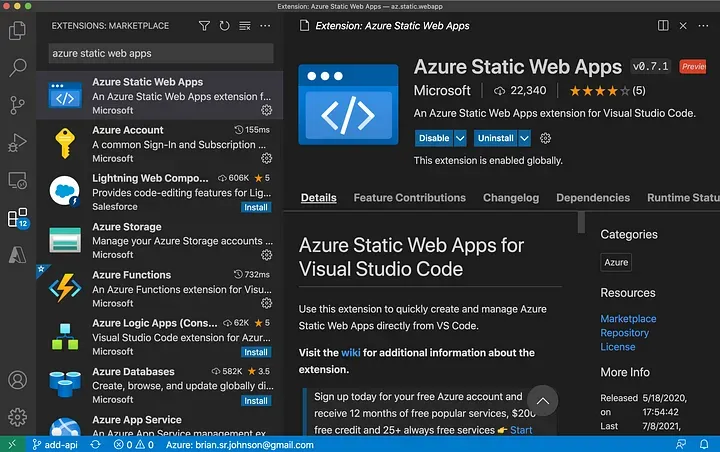Switch to the Details tab
This screenshot has height=452, width=720.
[319, 198]
